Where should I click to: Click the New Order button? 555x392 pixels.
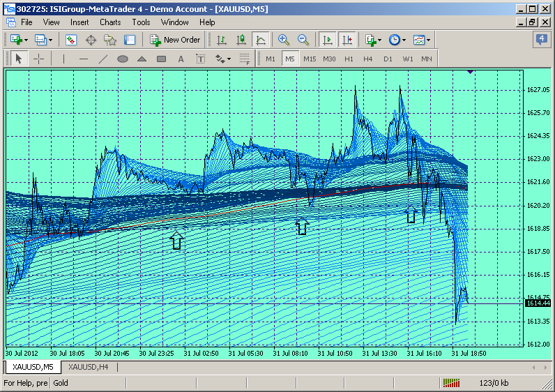click(175, 40)
